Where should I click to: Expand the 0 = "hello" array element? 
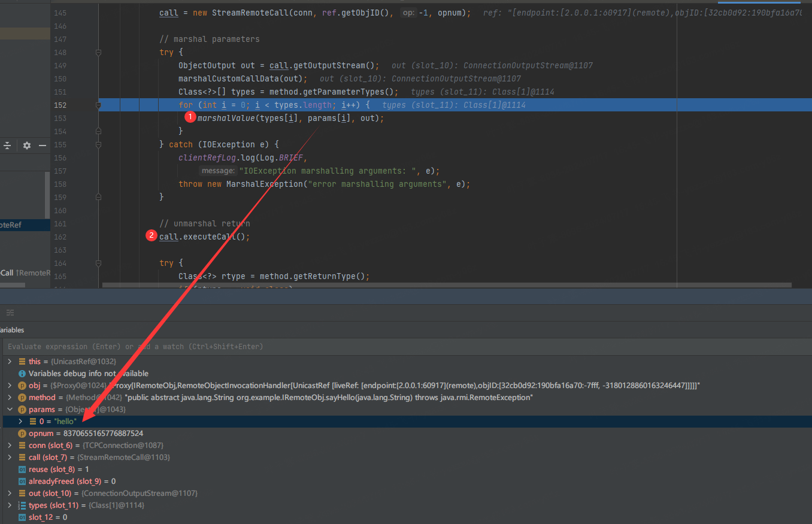point(20,422)
